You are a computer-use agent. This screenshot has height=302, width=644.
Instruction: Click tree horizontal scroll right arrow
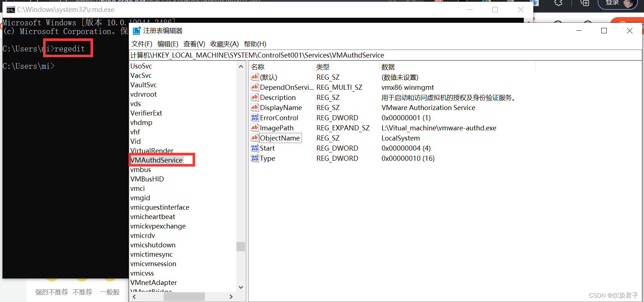(x=231, y=297)
